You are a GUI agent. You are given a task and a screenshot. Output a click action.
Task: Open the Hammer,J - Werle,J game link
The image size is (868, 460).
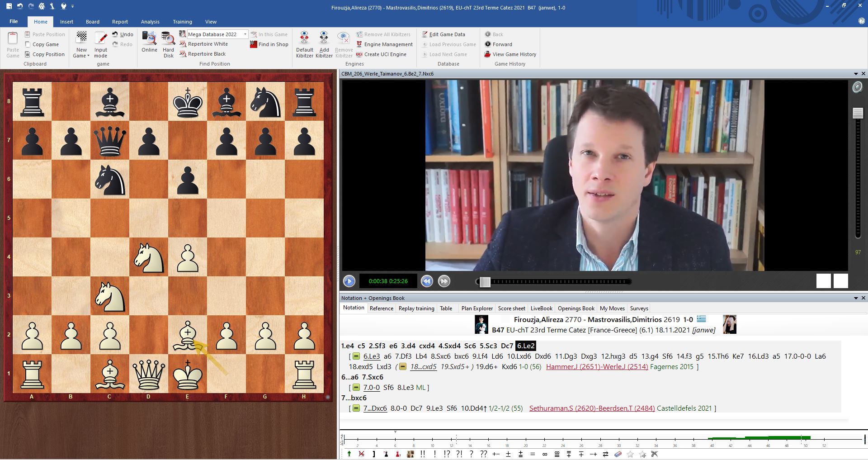(x=597, y=367)
